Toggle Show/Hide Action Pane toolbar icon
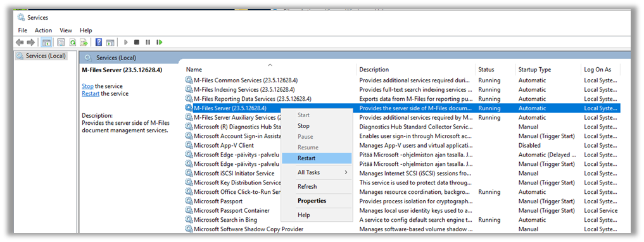The image size is (644, 242). click(110, 42)
